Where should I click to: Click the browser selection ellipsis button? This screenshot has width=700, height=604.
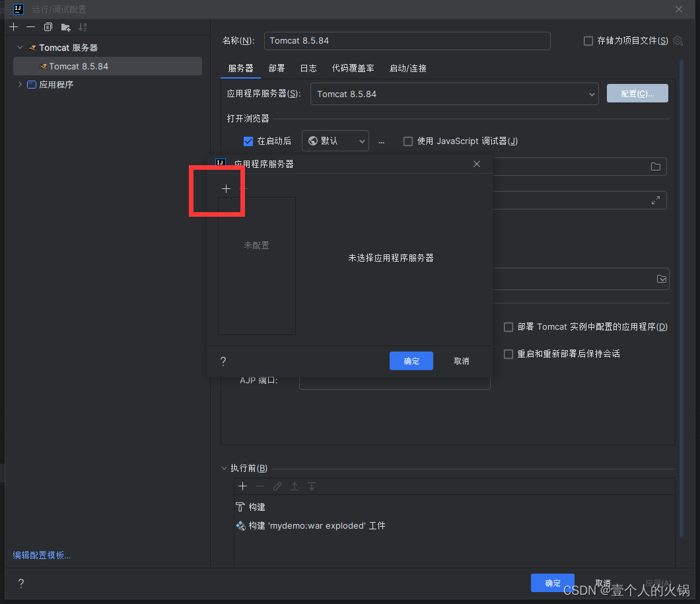[381, 141]
